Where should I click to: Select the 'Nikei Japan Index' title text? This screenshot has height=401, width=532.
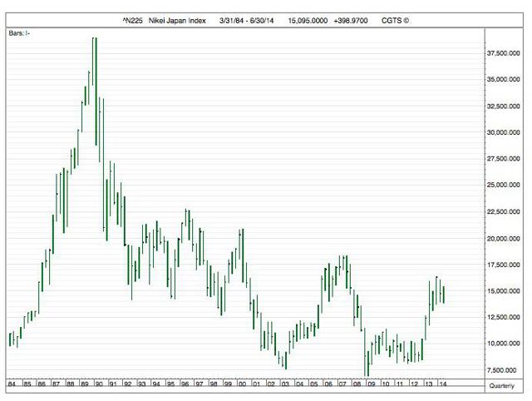(x=177, y=21)
